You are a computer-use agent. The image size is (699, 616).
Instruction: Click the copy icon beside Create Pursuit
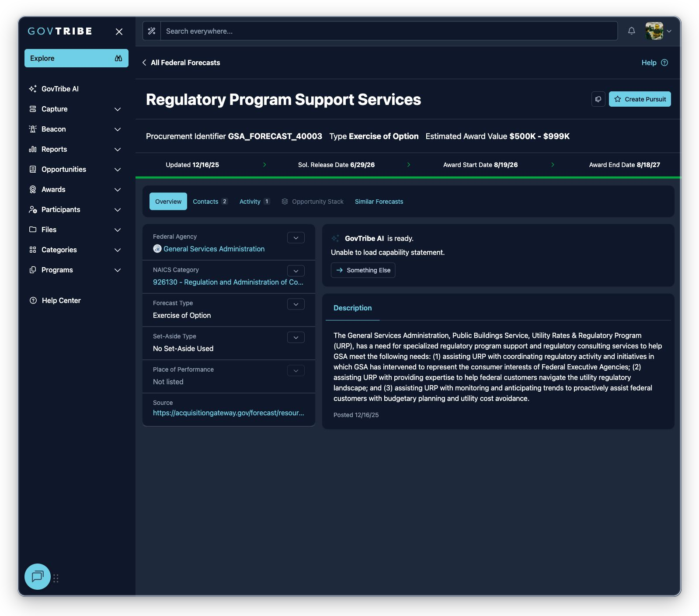[x=598, y=99]
